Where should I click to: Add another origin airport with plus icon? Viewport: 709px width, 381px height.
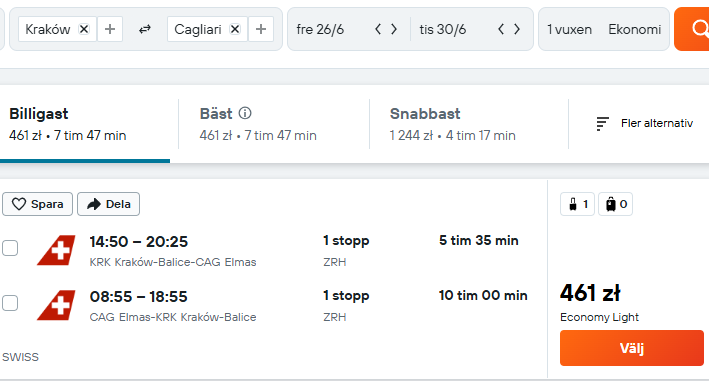click(x=110, y=29)
